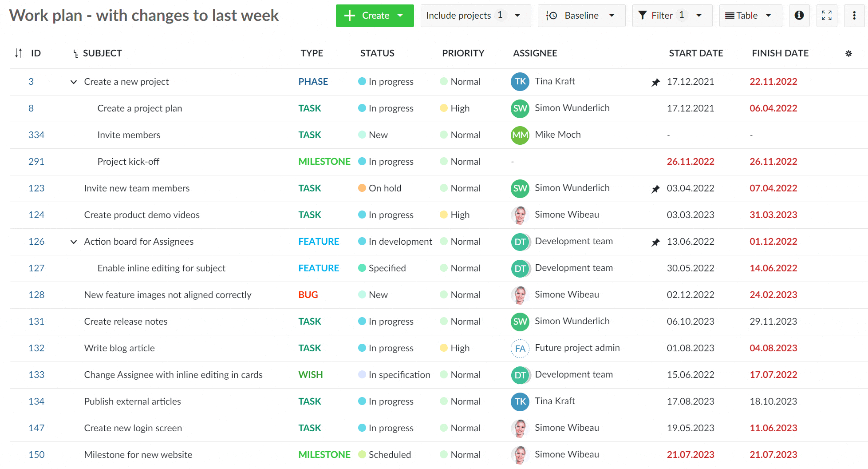Click Simone Wibeau's avatar on Create product demo videos
Viewport: 868px width, 469px height.
(x=520, y=215)
